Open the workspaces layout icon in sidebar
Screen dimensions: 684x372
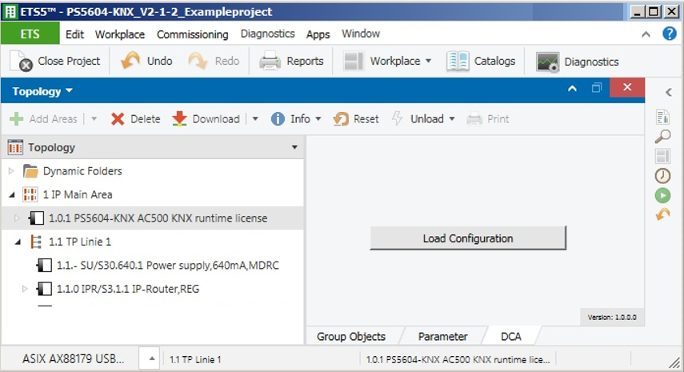[x=663, y=156]
